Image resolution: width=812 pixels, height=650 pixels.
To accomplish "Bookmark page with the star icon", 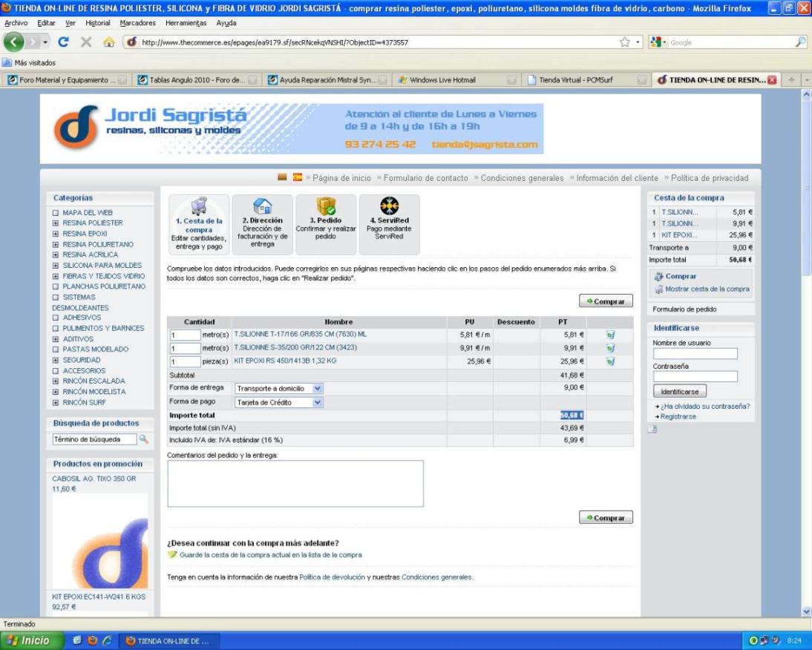I will coord(625,42).
